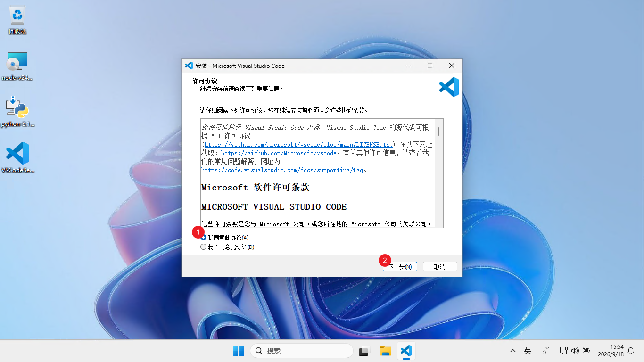This screenshot has height=362, width=644.
Task: Select the 我同意此协议 radio button
Action: (x=204, y=238)
